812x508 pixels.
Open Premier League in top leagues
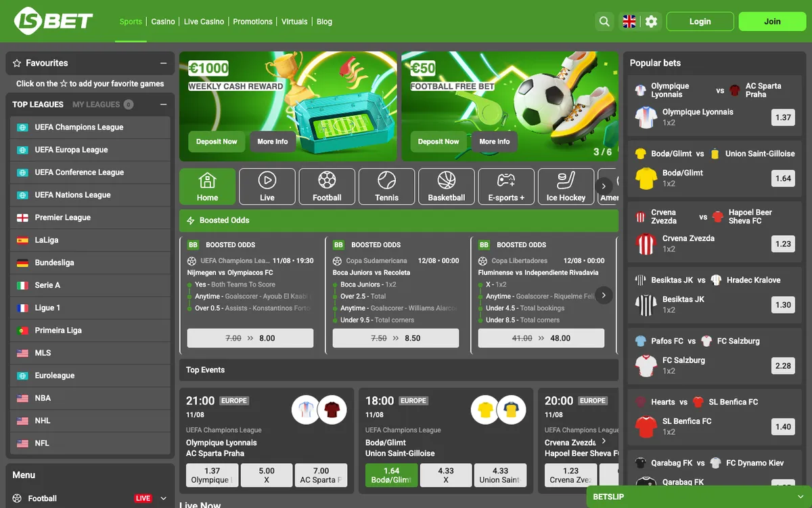tap(90, 217)
